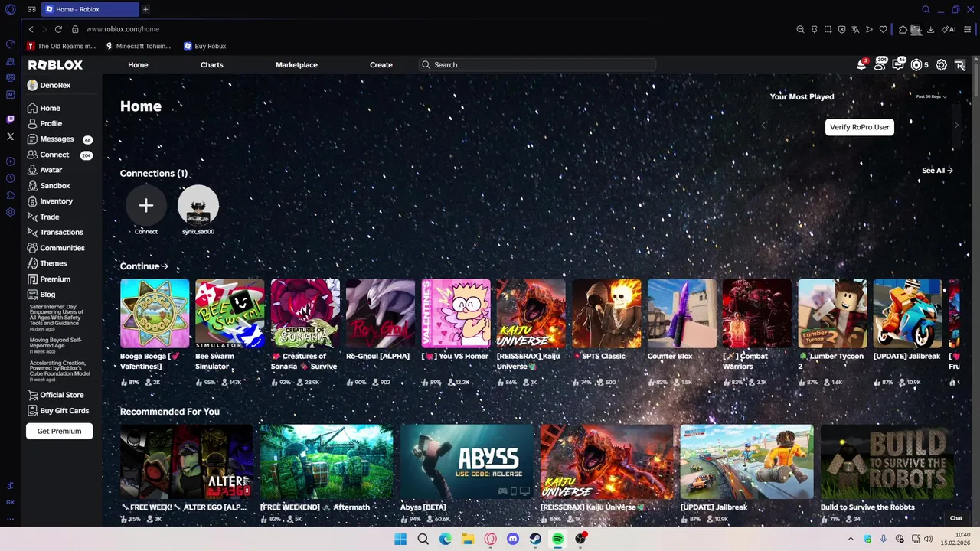Open a new browser tab
Image resolution: width=980 pixels, height=551 pixels.
tap(145, 9)
